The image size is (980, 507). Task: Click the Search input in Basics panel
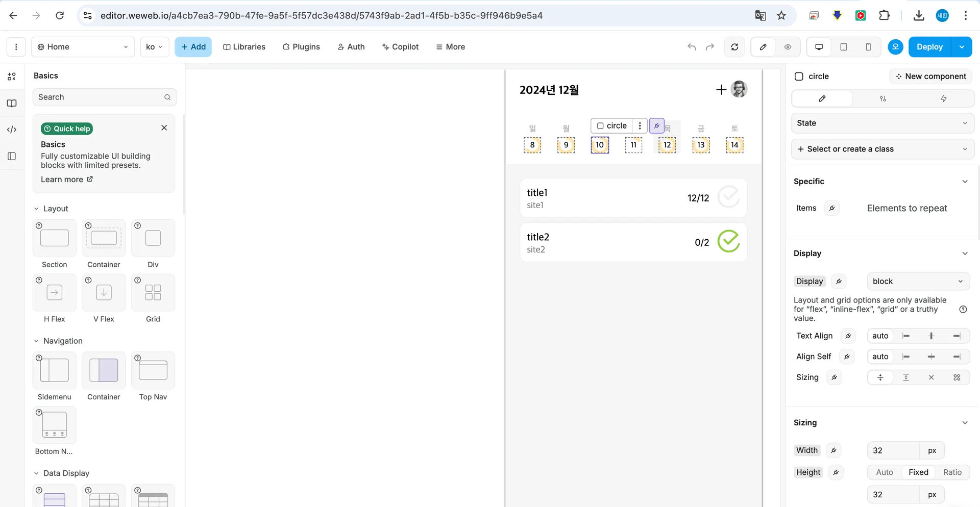(100, 97)
